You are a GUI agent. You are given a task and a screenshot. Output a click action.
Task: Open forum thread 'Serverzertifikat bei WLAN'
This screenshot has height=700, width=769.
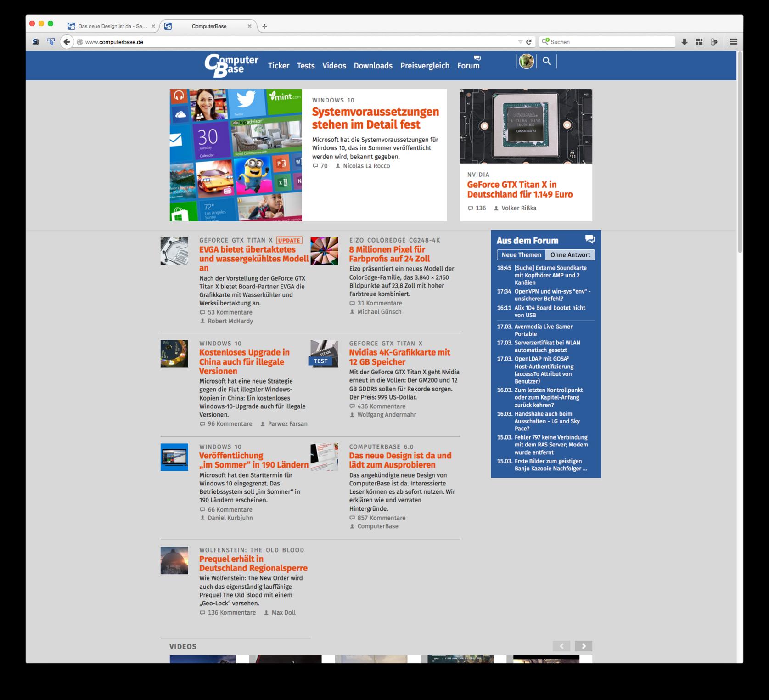pyautogui.click(x=547, y=346)
